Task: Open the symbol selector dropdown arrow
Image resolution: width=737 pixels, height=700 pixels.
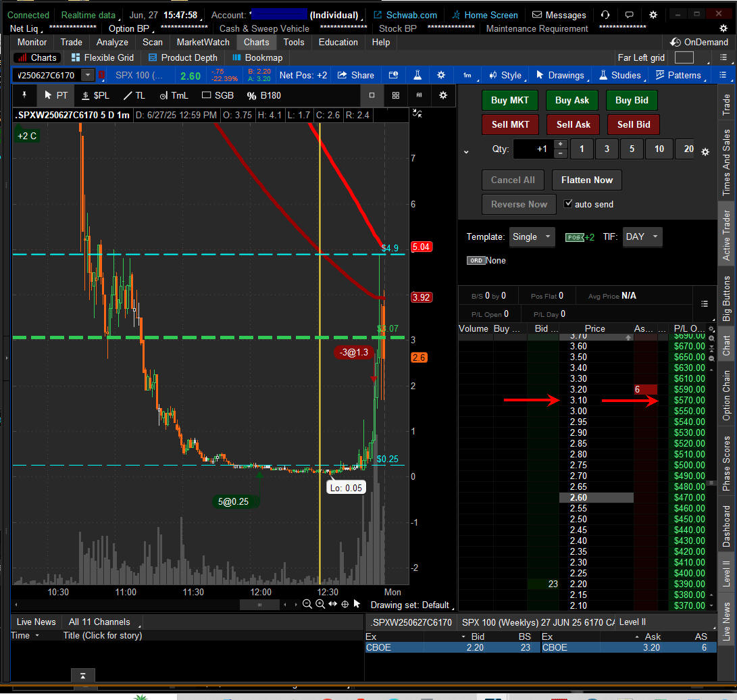Action: 87,75
